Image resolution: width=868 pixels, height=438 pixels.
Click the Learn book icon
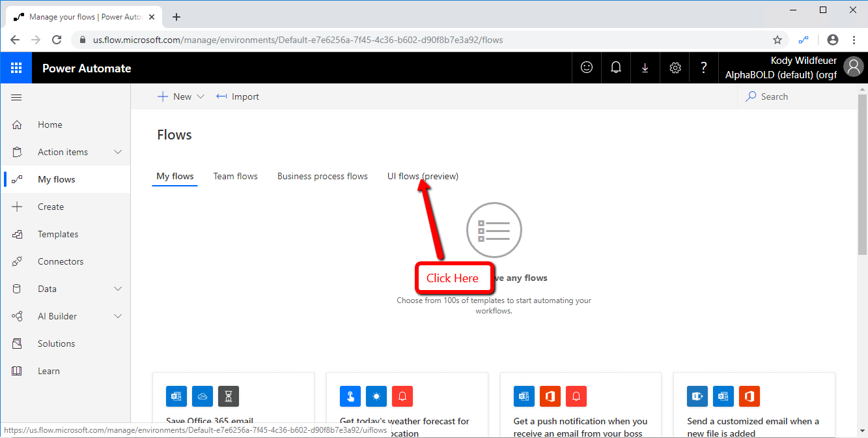[17, 371]
